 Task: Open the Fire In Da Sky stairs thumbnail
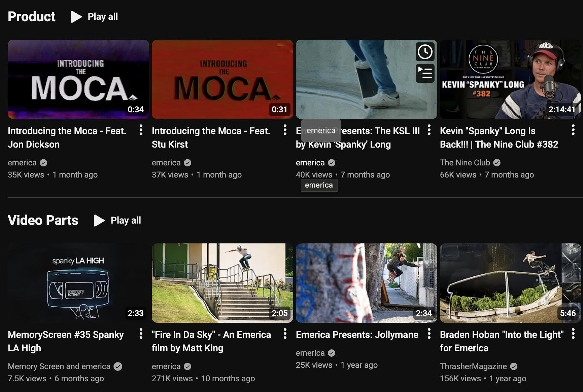click(x=222, y=283)
